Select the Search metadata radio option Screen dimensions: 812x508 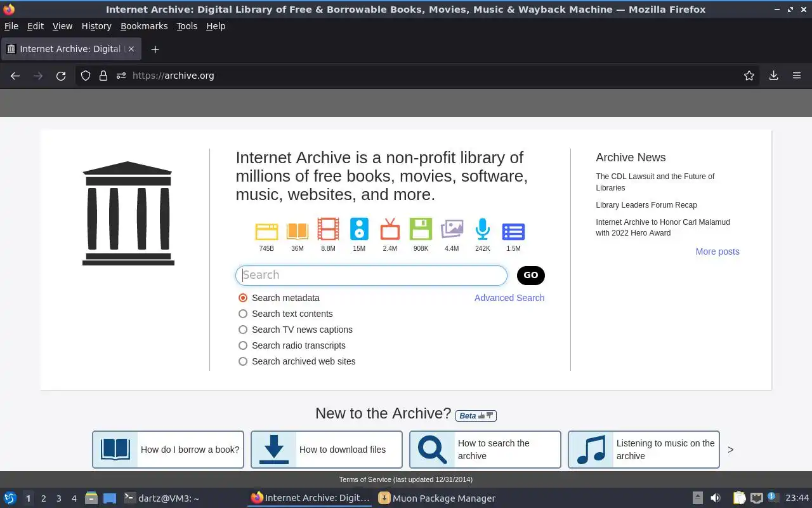click(x=243, y=298)
